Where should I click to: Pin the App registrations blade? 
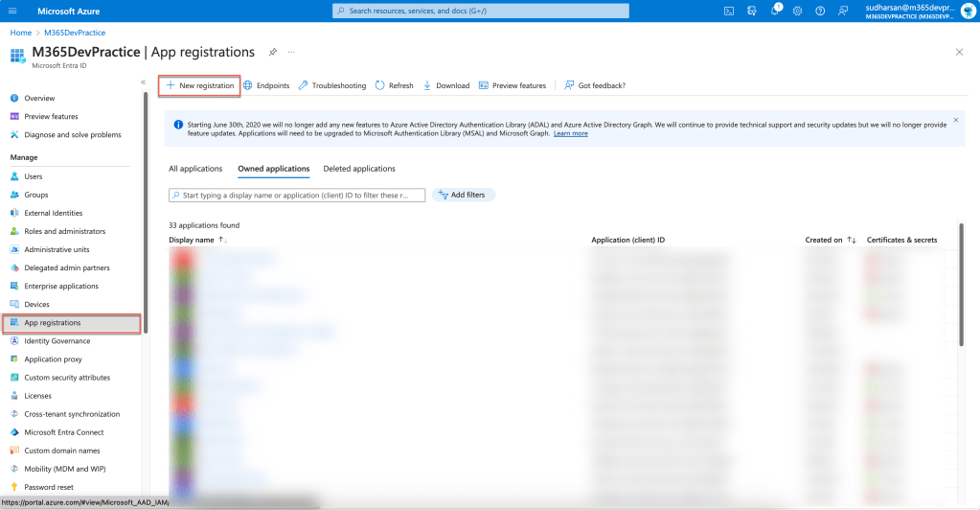[x=273, y=52]
